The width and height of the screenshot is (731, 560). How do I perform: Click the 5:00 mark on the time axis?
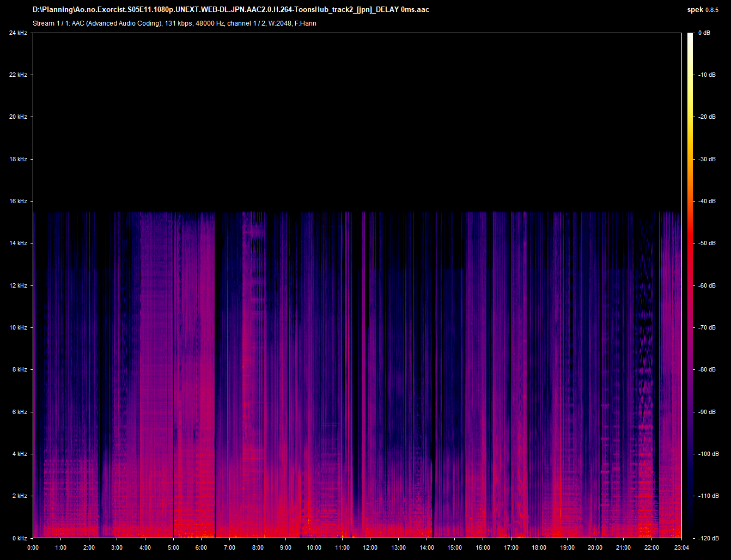(173, 547)
